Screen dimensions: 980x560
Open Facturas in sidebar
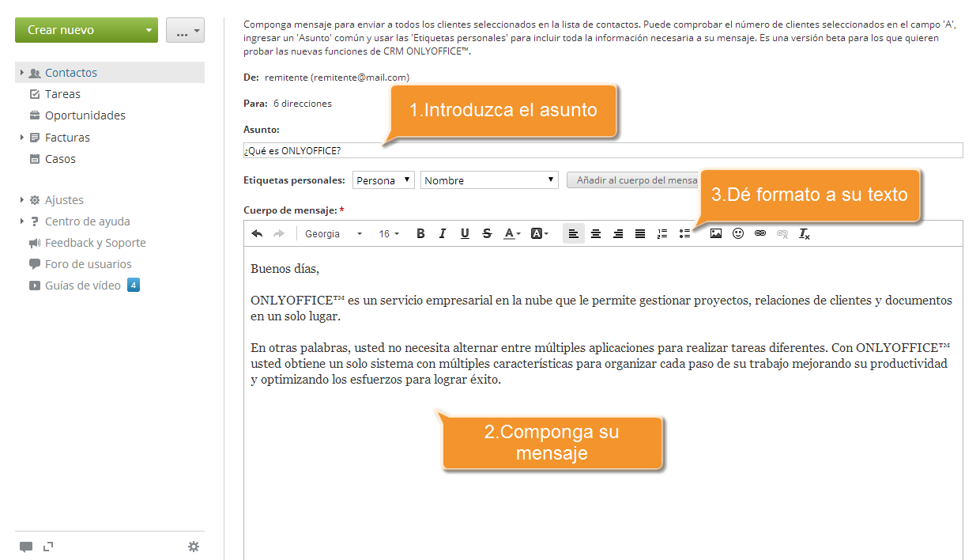point(67,138)
